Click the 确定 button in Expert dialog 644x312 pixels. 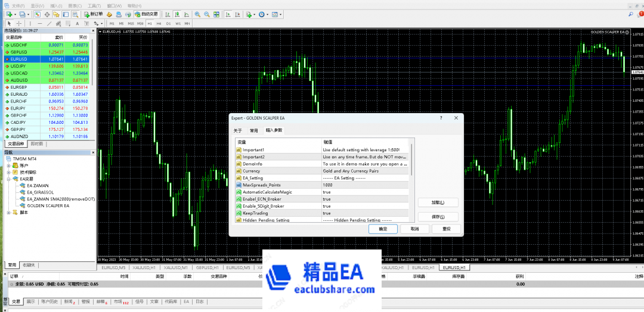pyautogui.click(x=383, y=229)
